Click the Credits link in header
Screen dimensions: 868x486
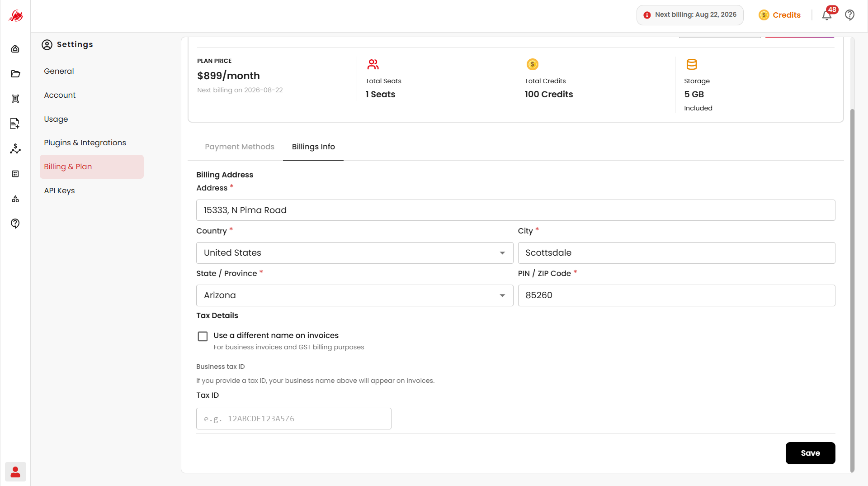pyautogui.click(x=787, y=15)
